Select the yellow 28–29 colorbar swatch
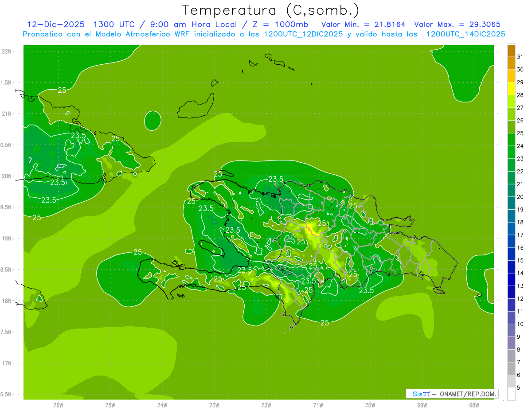 point(511,89)
